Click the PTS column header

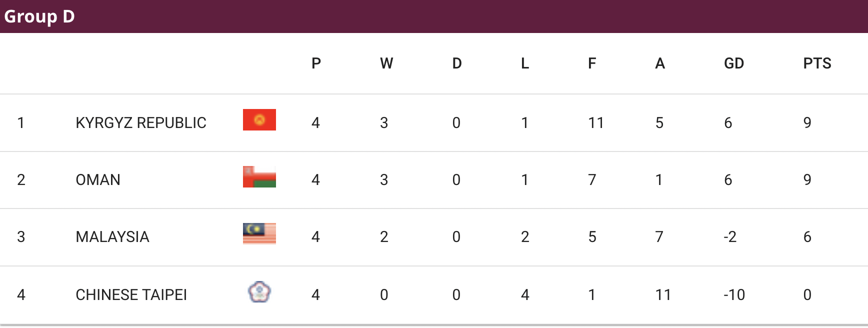[817, 63]
